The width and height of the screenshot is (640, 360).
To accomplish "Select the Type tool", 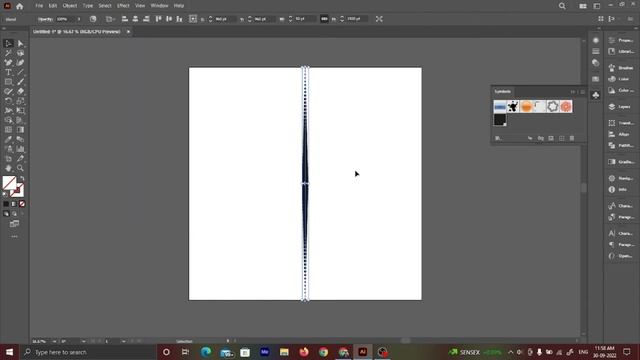I will 8,72.
